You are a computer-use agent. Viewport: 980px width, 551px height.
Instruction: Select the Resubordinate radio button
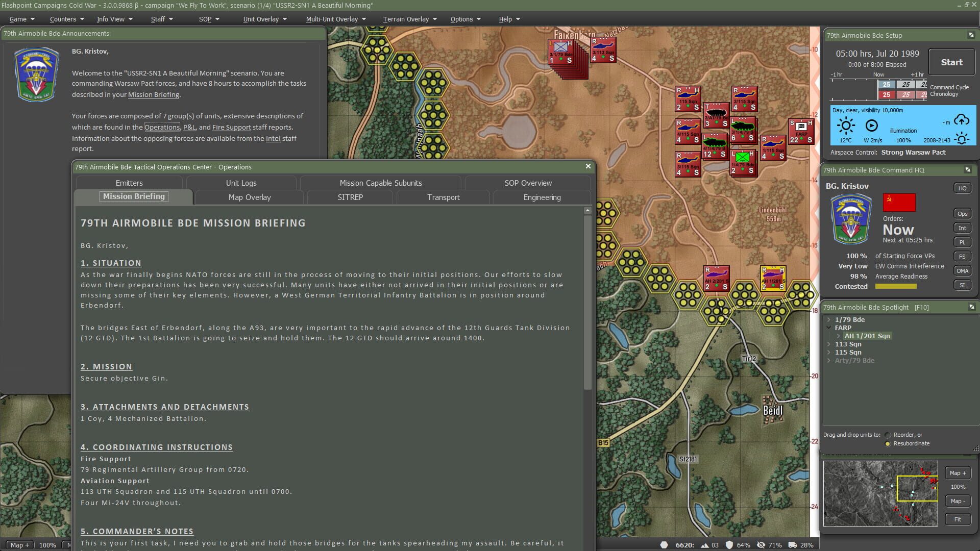tap(887, 443)
